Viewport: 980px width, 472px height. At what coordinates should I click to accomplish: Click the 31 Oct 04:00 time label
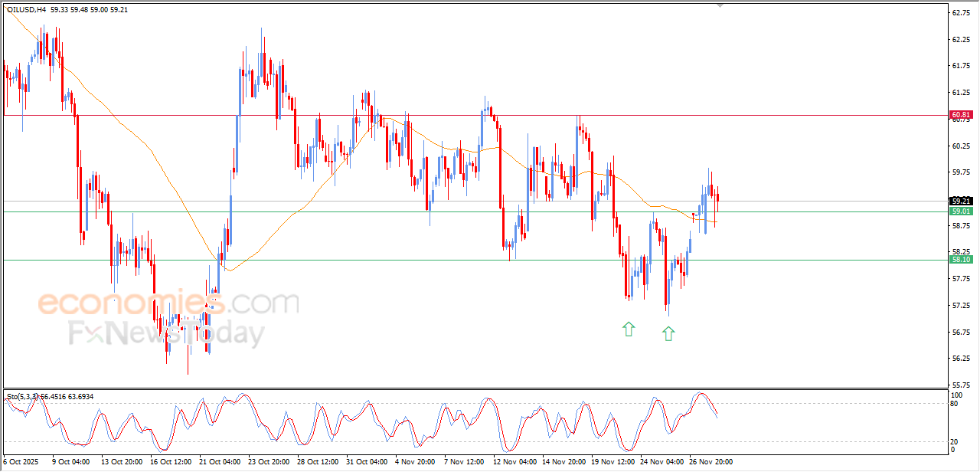pyautogui.click(x=367, y=462)
